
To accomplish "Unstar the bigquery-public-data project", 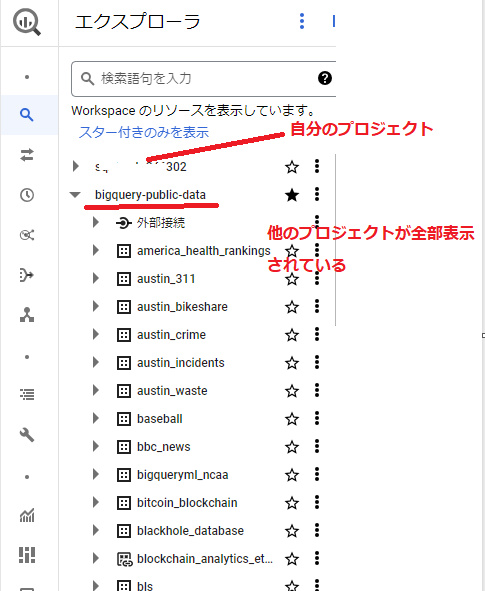I will (x=292, y=195).
